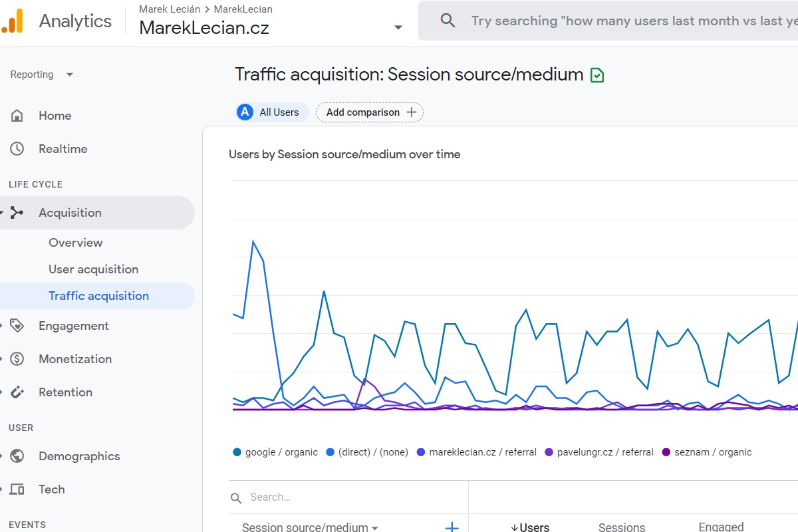This screenshot has height=532, width=798.
Task: Click the search magnifier icon in top bar
Action: (448, 21)
